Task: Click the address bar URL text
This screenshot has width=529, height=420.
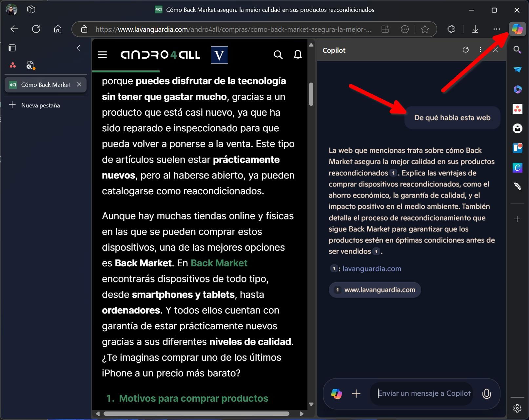Action: point(233,29)
